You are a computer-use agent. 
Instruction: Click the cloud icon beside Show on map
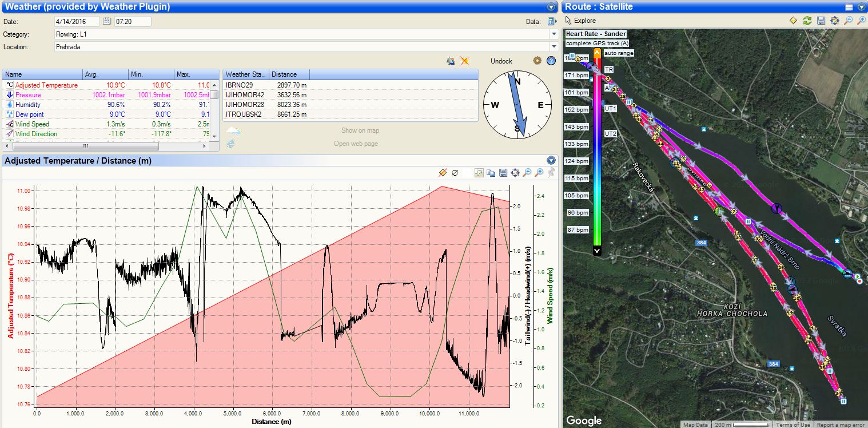(x=233, y=131)
